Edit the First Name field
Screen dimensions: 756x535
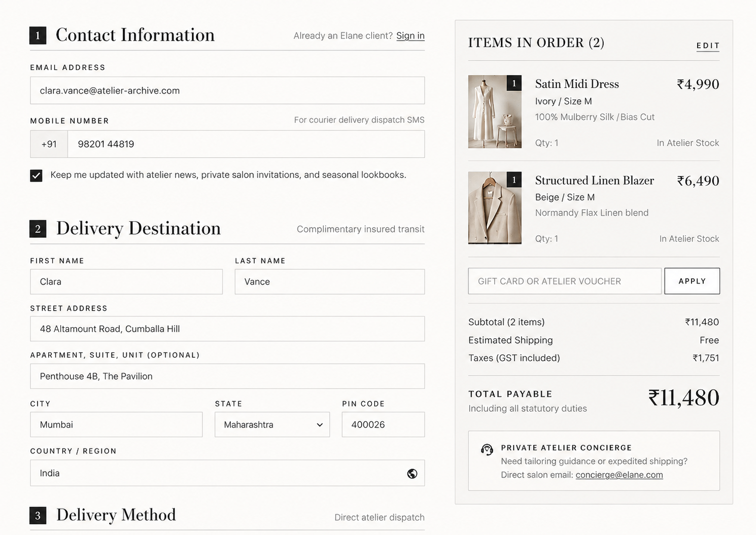tap(126, 281)
